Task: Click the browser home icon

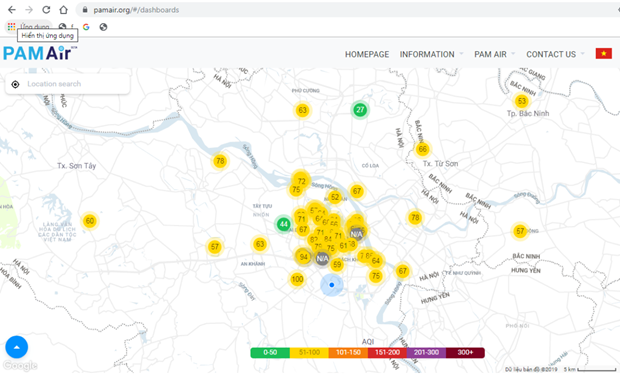Action: 63,10
